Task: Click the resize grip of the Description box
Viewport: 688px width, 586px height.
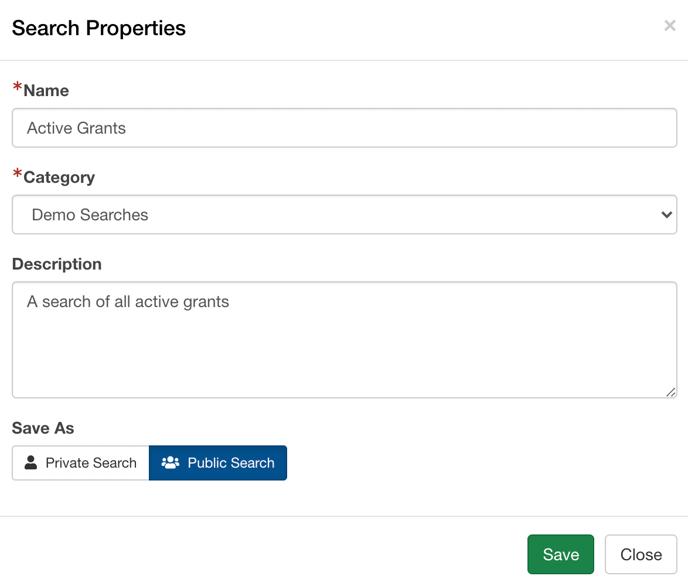Action: 670,392
